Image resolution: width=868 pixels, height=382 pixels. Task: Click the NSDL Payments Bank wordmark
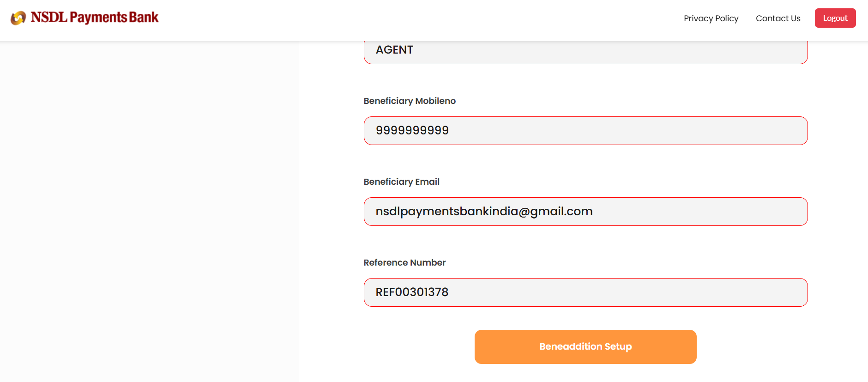pyautogui.click(x=94, y=18)
